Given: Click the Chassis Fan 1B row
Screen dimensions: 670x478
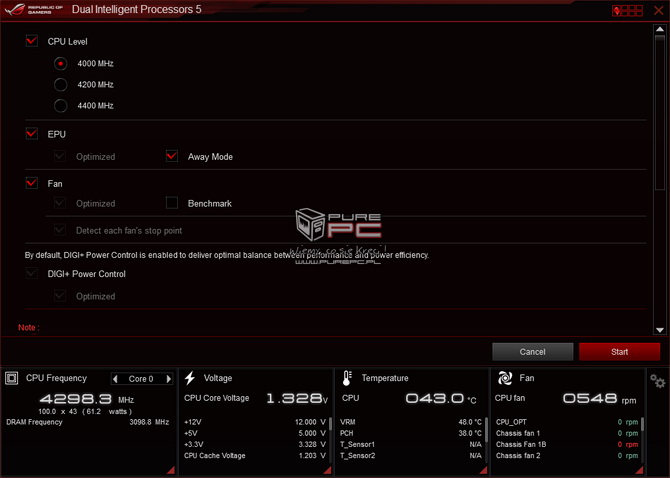Looking at the screenshot, I should click(567, 444).
